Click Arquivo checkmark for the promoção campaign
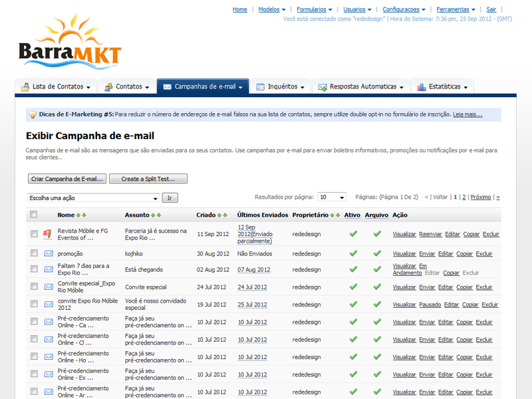The height and width of the screenshot is (399, 532). pos(377,253)
